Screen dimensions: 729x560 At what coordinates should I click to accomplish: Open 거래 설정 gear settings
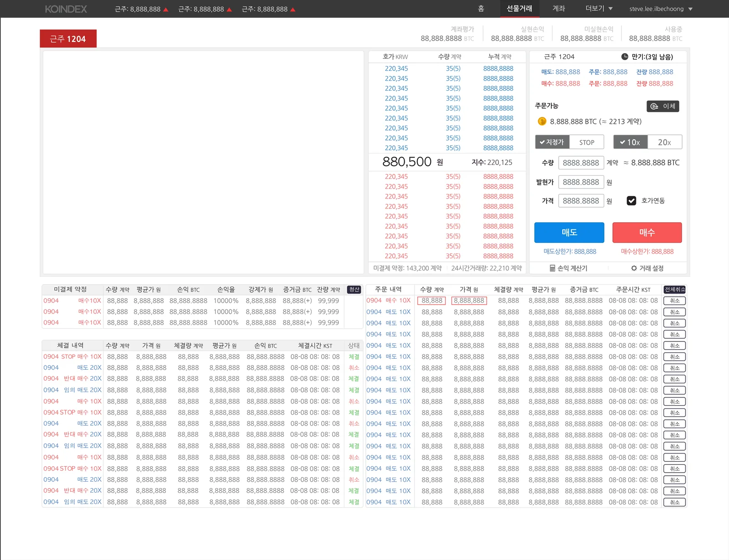coord(647,268)
